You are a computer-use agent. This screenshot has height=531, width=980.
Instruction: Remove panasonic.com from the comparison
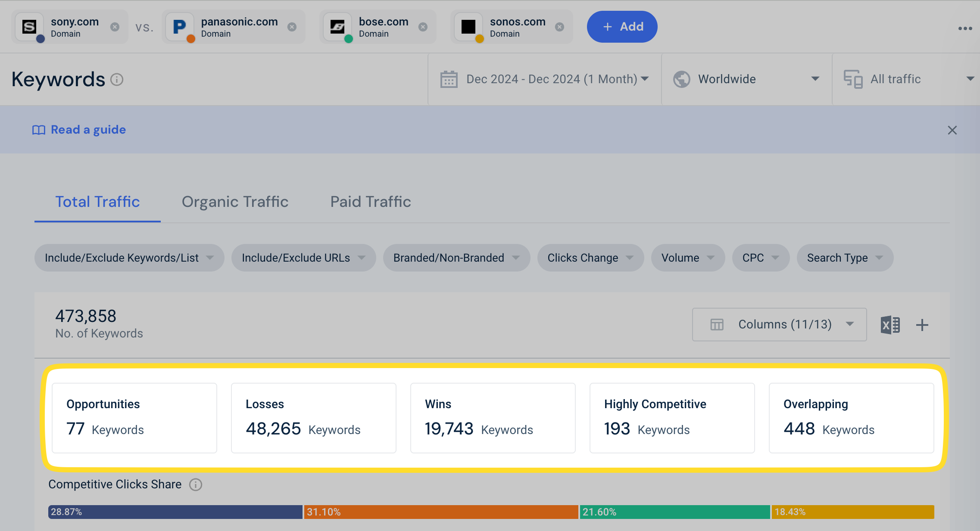click(292, 27)
